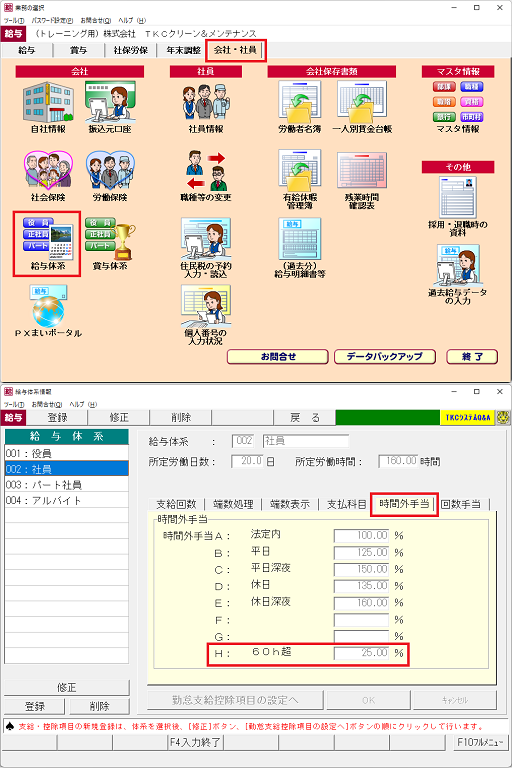Open 一人別賃金台帳 icon
This screenshot has width=512, height=768.
[362, 102]
